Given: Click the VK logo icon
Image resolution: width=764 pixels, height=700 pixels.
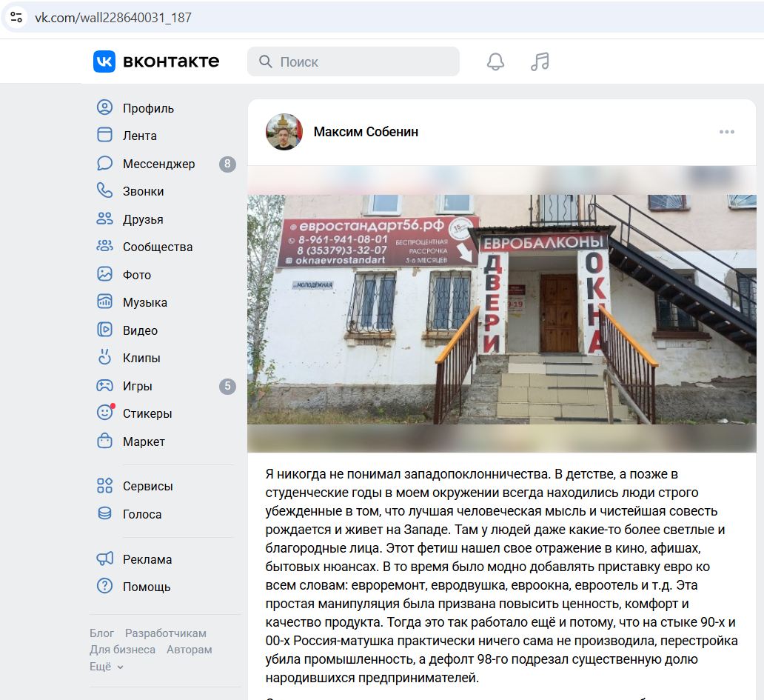Looking at the screenshot, I should pyautogui.click(x=104, y=61).
